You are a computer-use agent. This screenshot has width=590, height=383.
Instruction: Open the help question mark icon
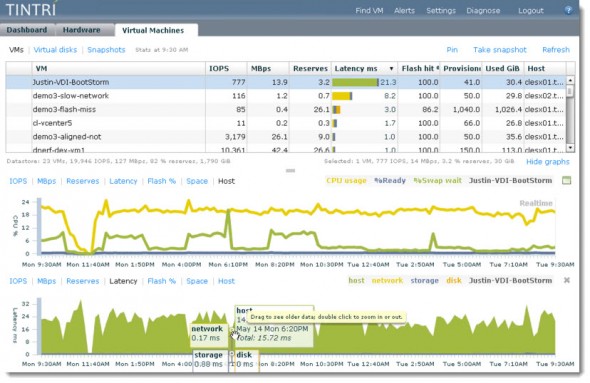pos(568,10)
